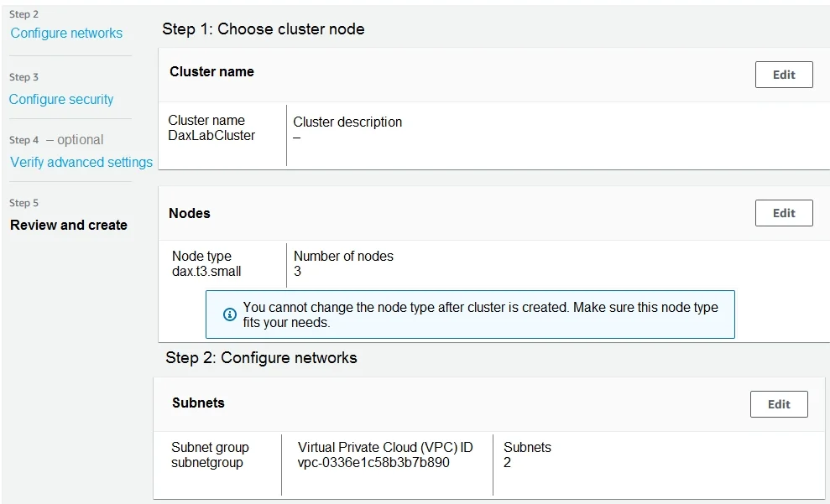Click the Step 4 – optional label
This screenshot has height=504, width=830.
click(56, 139)
